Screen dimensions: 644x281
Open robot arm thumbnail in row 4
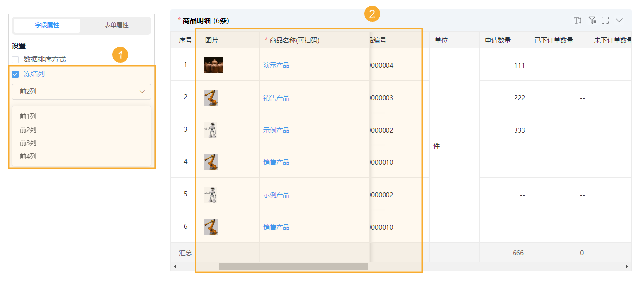click(x=211, y=162)
